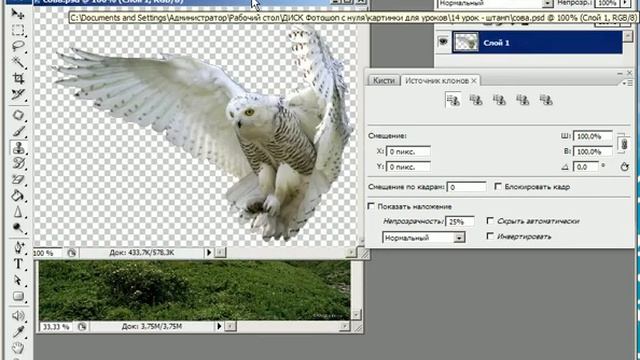Click the 100% zoom field of сова.psd

tap(47, 253)
